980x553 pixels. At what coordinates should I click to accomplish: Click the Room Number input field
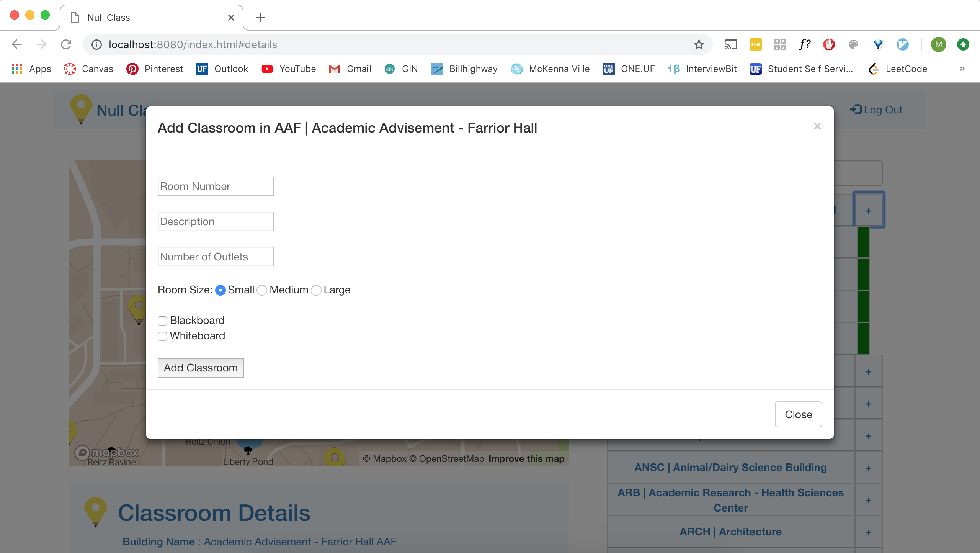pos(216,186)
